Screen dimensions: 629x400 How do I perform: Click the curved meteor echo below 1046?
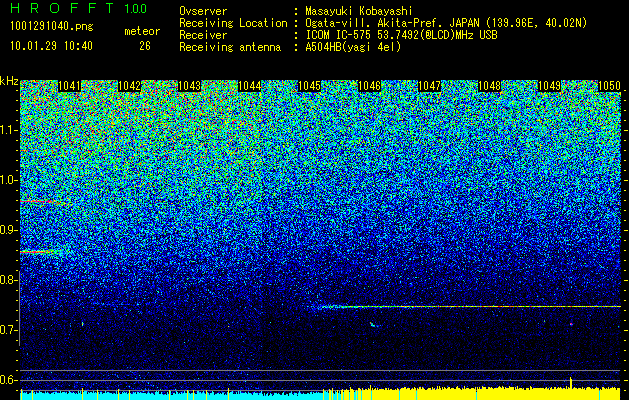point(374,324)
